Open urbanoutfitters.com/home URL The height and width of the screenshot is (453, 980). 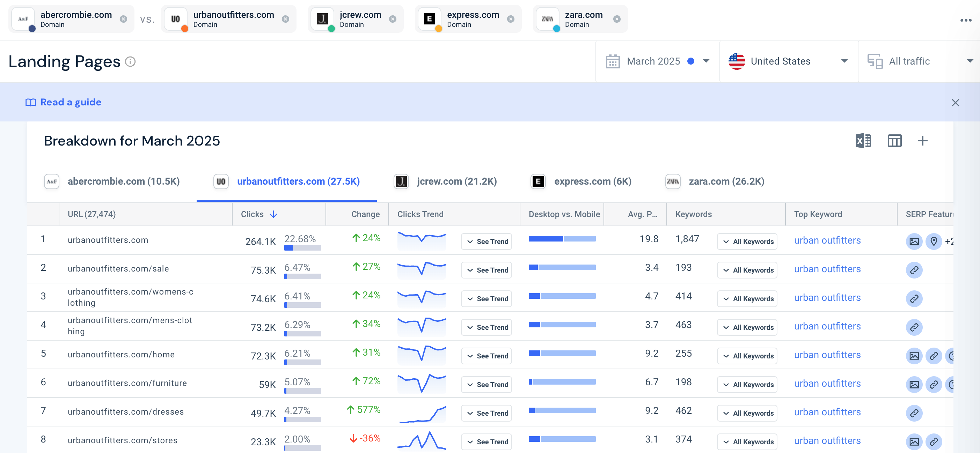(x=121, y=355)
